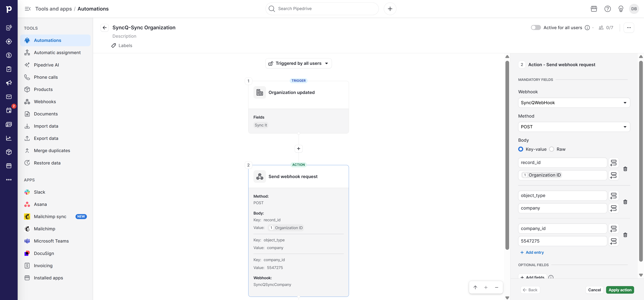Insert merge field for Organization ID value

(613, 175)
